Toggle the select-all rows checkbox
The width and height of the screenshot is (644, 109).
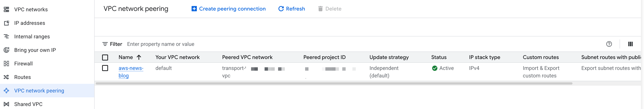point(105,57)
